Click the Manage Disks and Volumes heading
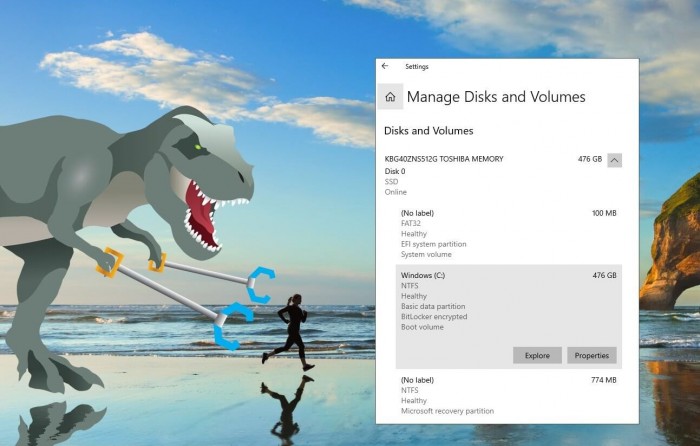This screenshot has height=446, width=700. (496, 97)
